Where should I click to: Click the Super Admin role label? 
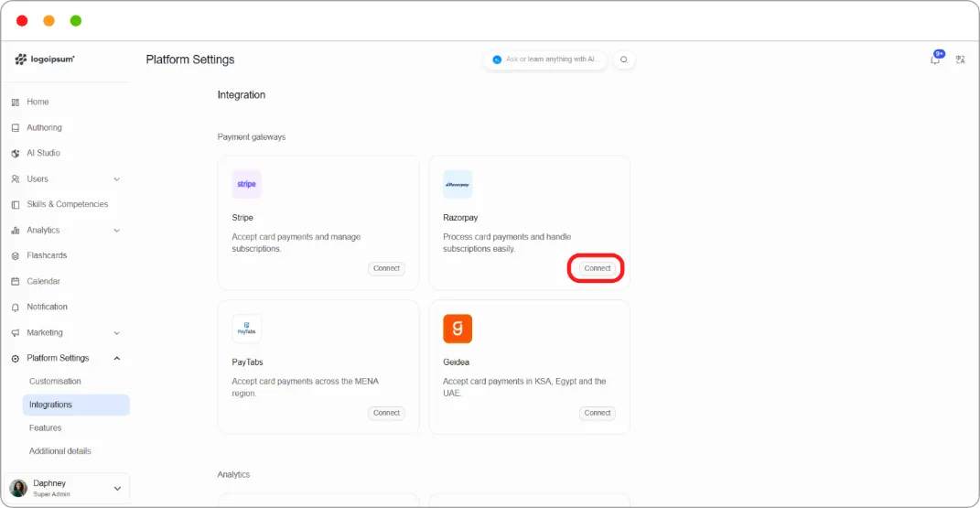(x=51, y=494)
